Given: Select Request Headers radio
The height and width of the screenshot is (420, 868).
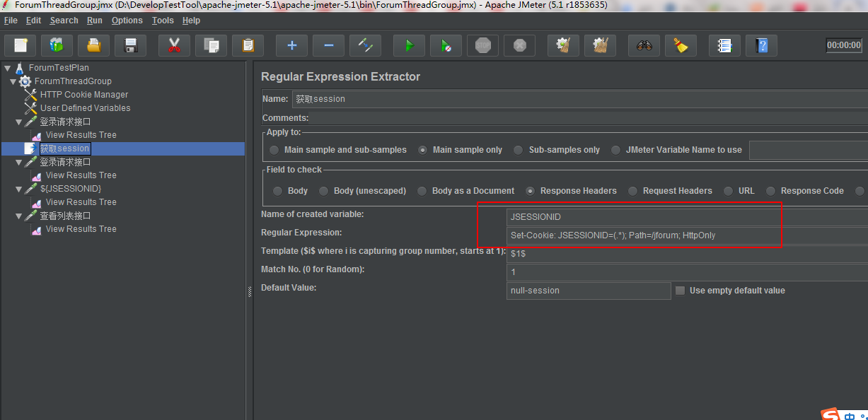Looking at the screenshot, I should 632,191.
